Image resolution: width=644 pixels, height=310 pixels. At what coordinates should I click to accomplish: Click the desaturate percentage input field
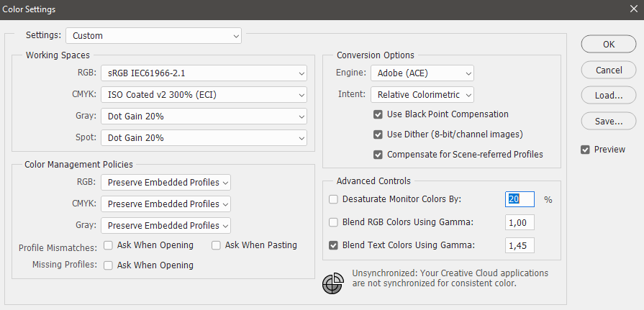(x=520, y=199)
